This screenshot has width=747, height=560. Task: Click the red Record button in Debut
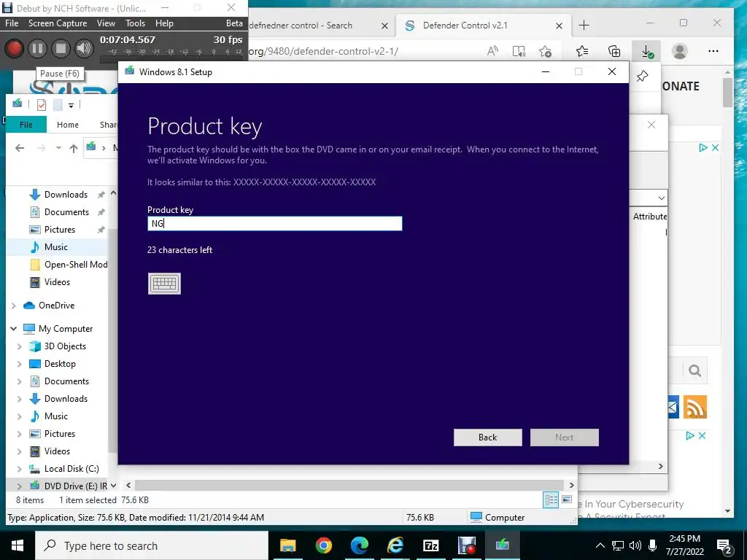(14, 49)
